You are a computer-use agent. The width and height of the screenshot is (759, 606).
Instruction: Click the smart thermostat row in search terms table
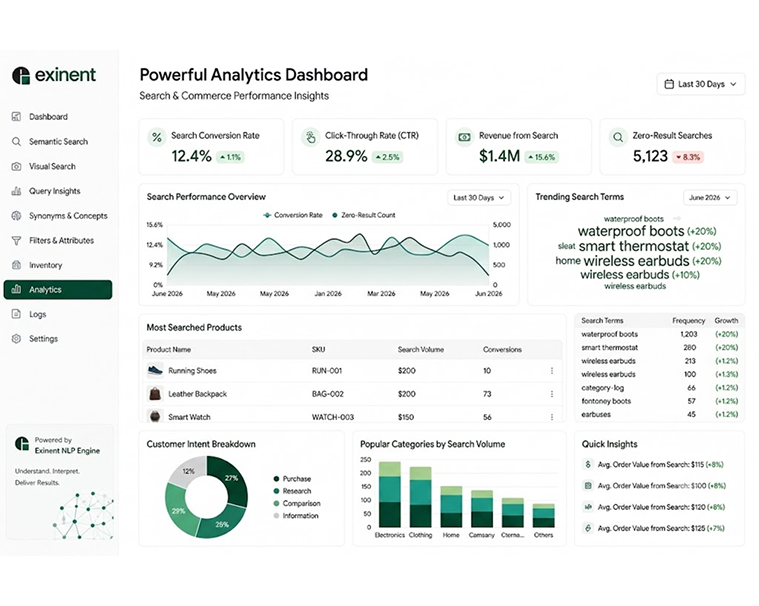point(659,348)
